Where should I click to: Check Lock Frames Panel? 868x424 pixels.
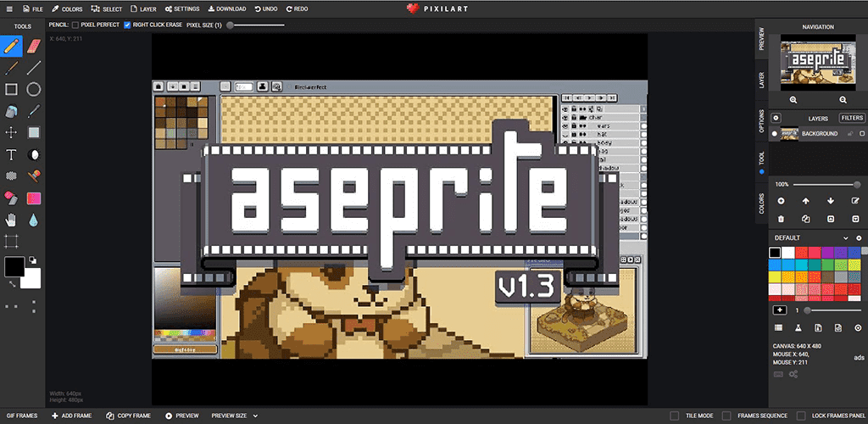[x=801, y=416]
